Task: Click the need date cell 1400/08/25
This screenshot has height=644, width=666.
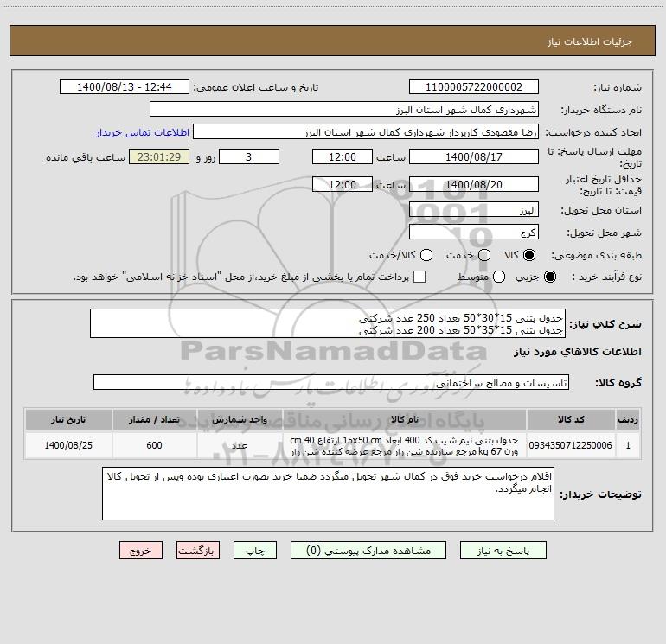Action: click(68, 445)
